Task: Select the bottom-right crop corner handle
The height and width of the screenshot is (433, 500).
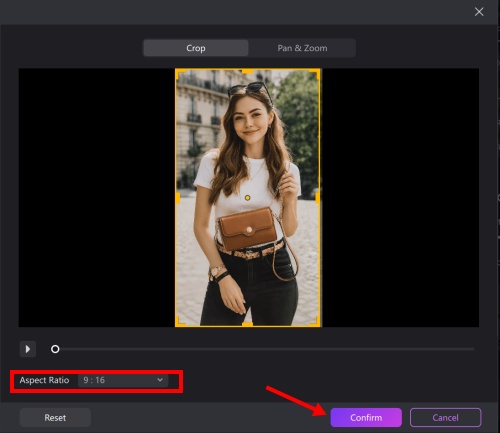Action: (x=315, y=321)
